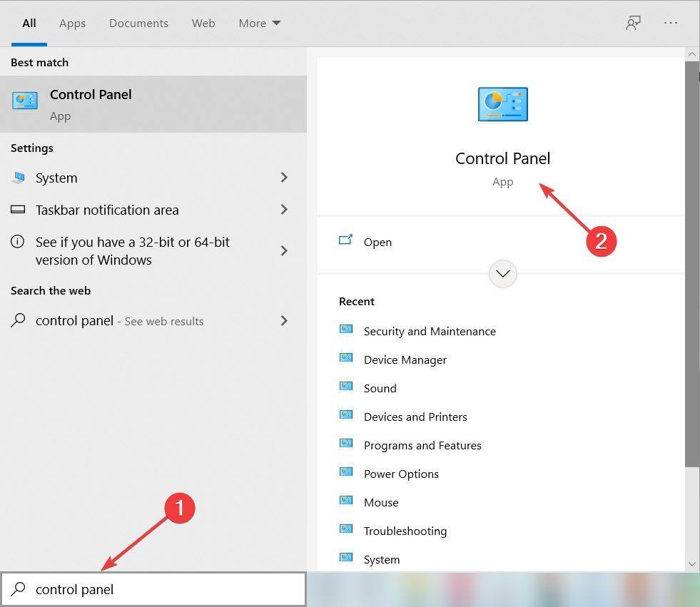Expand more actions with the round chevron
The image size is (700, 607).
coord(502,274)
